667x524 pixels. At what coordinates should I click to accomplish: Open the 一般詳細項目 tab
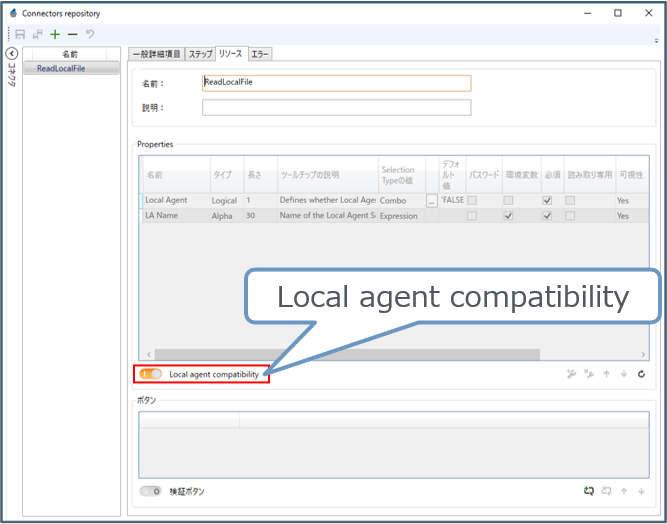pyautogui.click(x=156, y=54)
